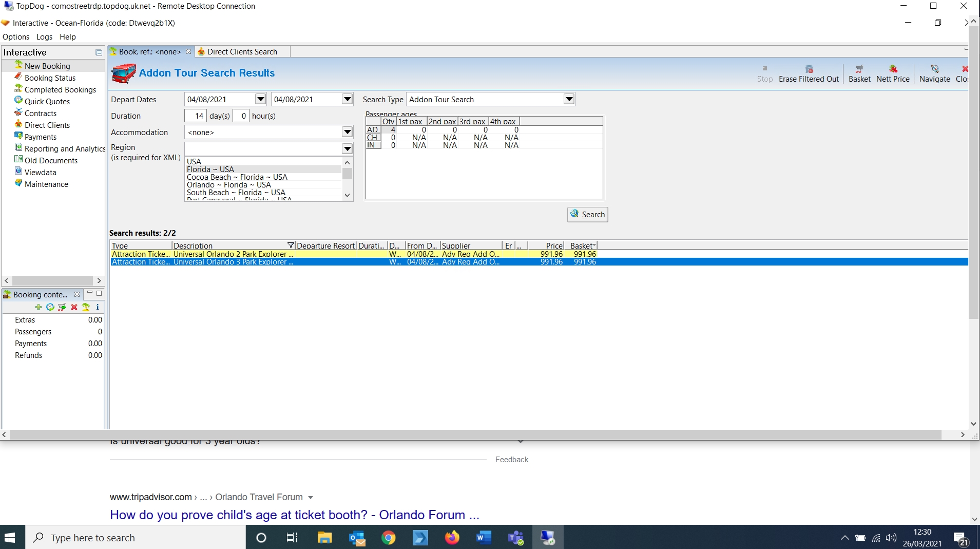Click the basket arrow icon in Booking context

point(62,307)
